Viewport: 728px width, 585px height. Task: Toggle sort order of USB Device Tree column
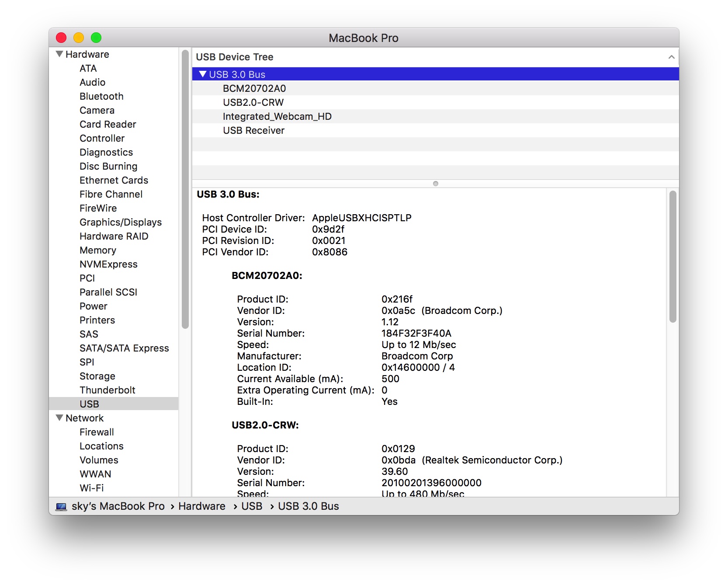click(671, 57)
